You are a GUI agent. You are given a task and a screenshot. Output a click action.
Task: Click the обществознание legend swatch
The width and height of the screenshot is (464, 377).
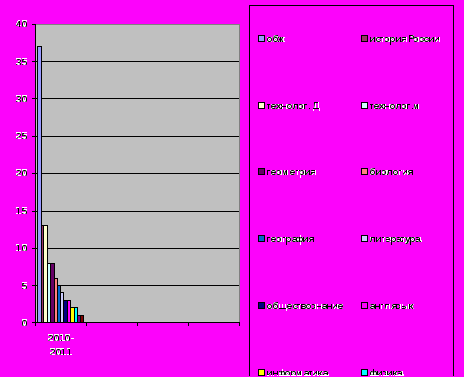[261, 306]
